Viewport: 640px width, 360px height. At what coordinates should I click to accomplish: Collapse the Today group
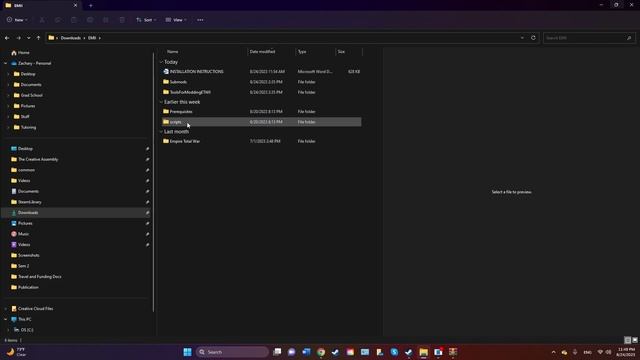[x=161, y=62]
